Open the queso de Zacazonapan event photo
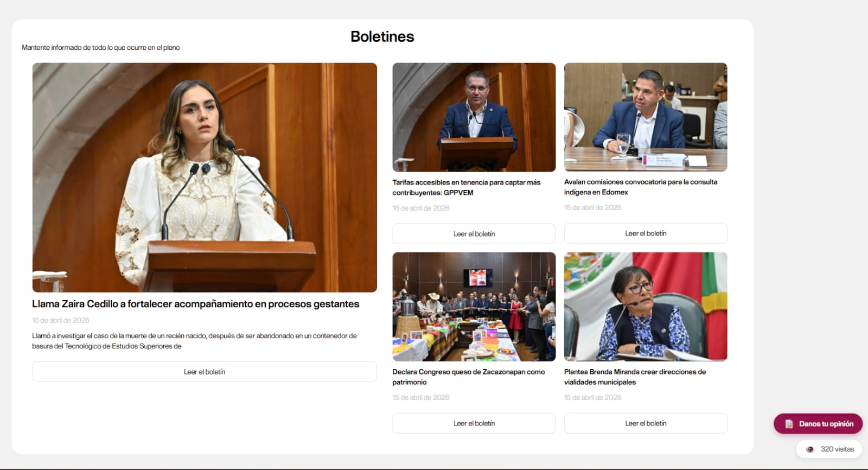The width and height of the screenshot is (868, 470). click(x=474, y=307)
